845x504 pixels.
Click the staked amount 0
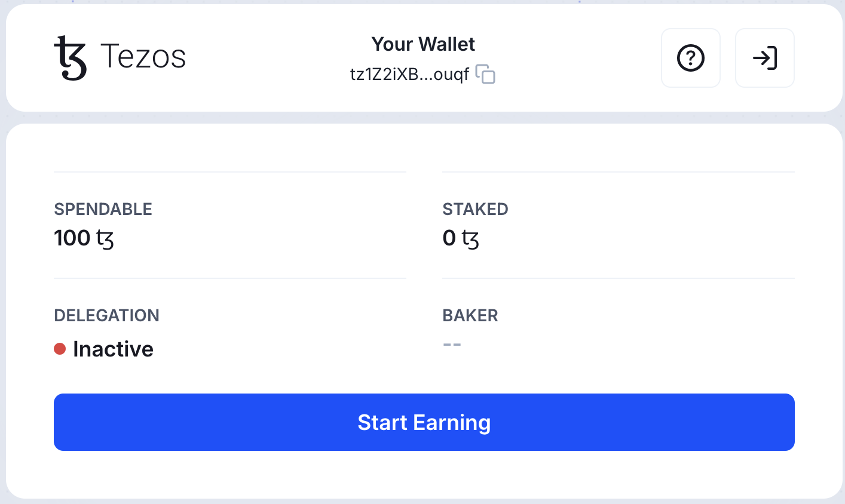pos(449,238)
